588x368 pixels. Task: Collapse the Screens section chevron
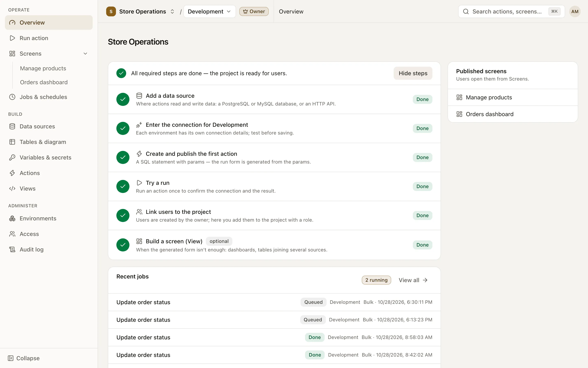pyautogui.click(x=85, y=54)
